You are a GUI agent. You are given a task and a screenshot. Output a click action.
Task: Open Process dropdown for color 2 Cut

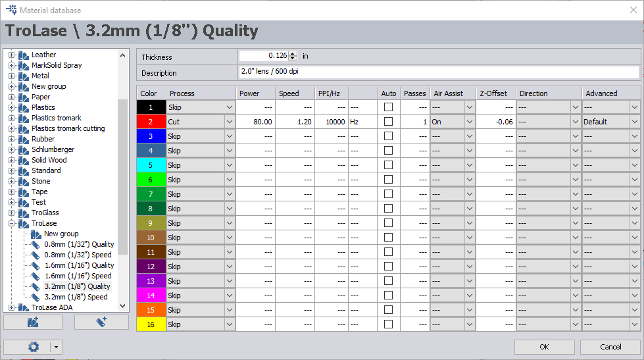click(230, 122)
